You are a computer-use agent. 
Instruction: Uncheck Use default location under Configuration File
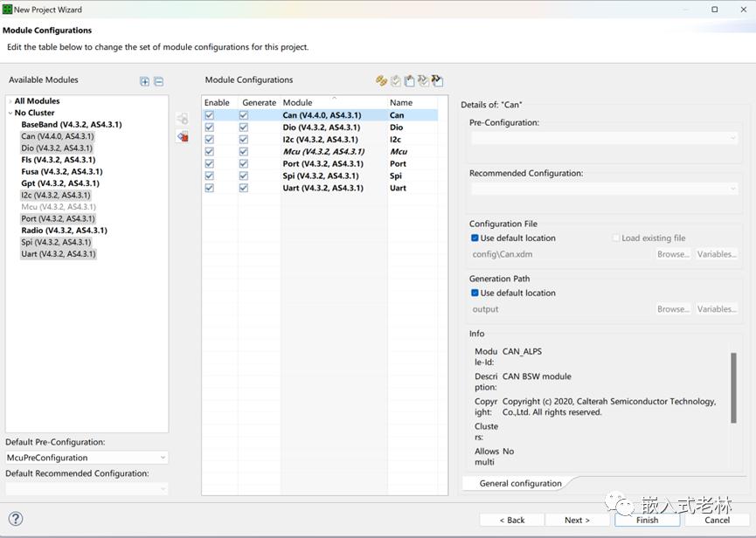pyautogui.click(x=475, y=238)
